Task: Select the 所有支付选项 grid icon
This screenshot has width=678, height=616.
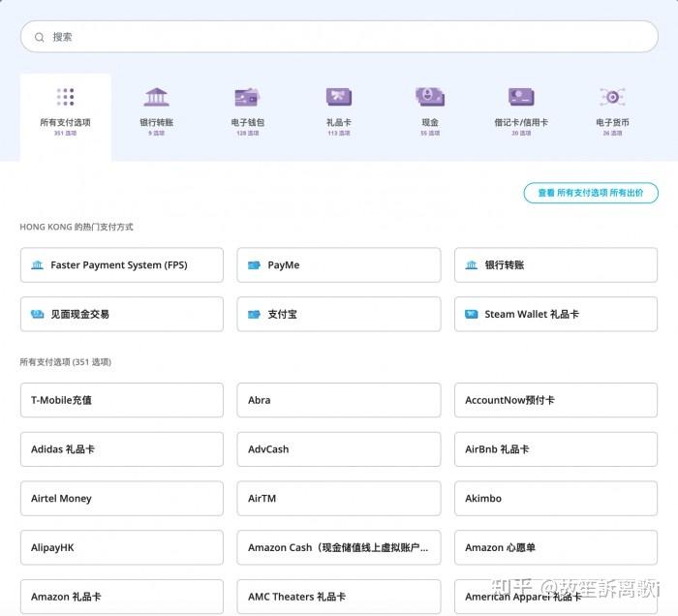Action: coord(65,97)
